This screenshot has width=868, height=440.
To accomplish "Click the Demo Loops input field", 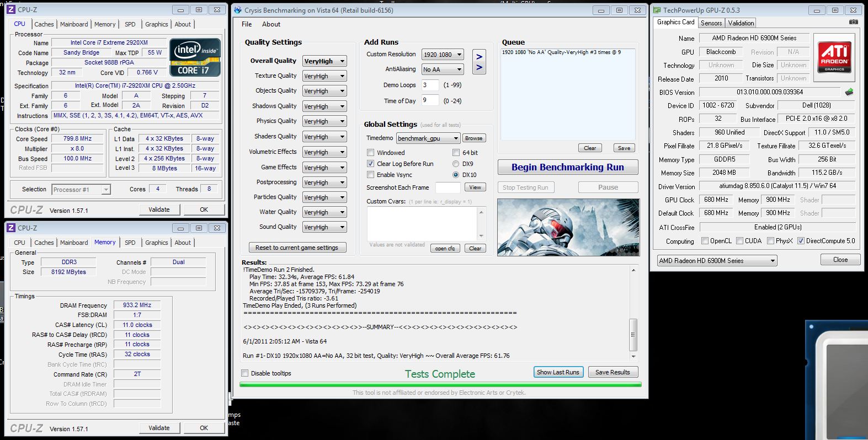I will click(430, 85).
